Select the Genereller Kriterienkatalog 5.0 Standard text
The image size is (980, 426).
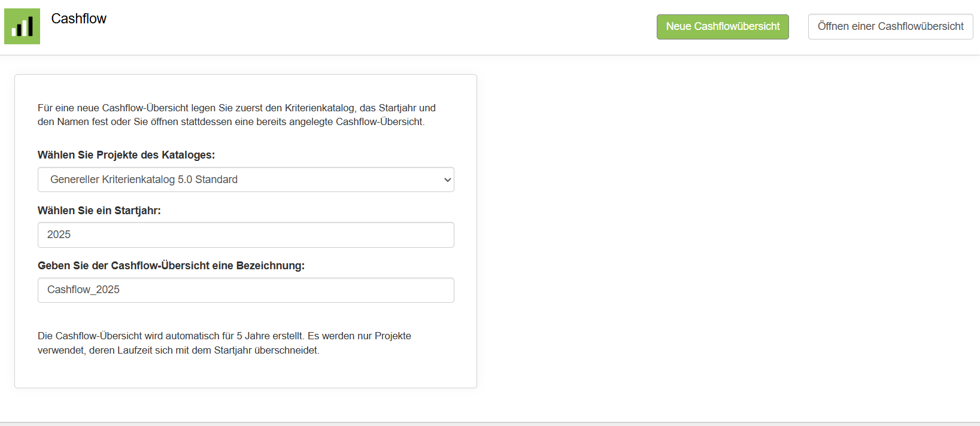(144, 179)
